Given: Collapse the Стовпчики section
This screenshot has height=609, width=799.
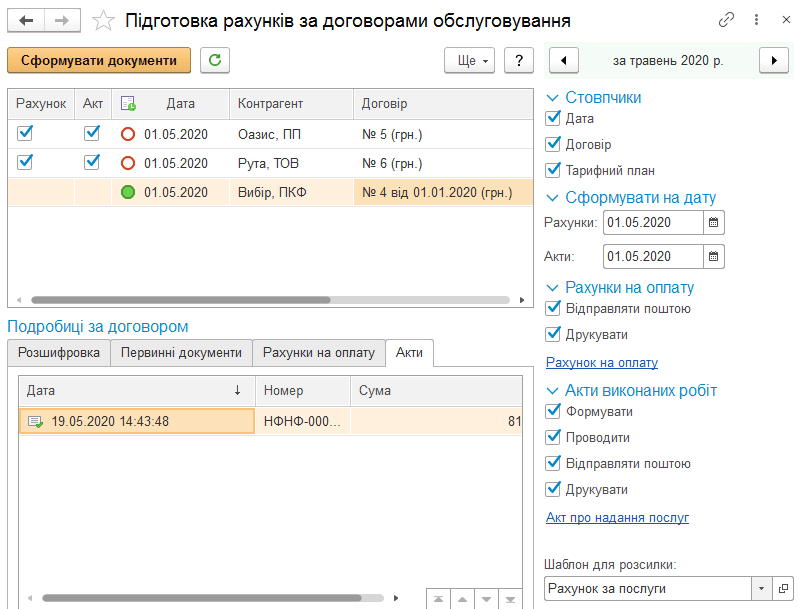Looking at the screenshot, I should pos(552,97).
